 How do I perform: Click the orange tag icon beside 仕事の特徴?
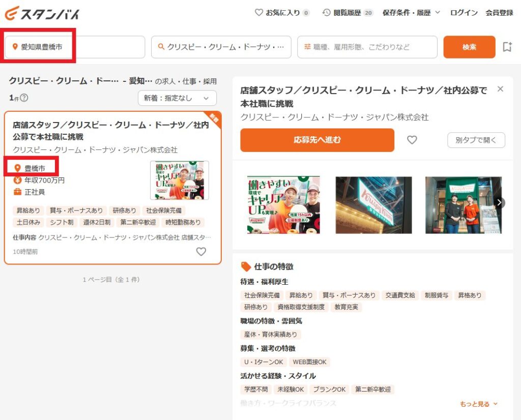pos(246,266)
